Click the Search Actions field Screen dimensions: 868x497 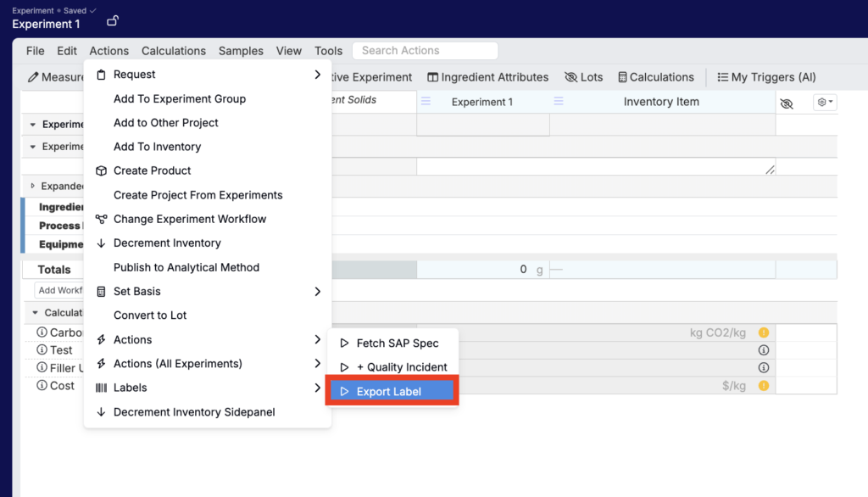tap(425, 50)
